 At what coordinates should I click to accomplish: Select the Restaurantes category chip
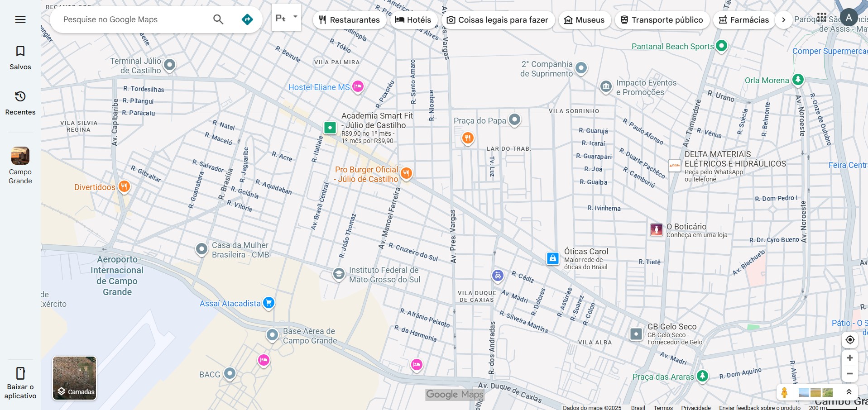tap(350, 20)
